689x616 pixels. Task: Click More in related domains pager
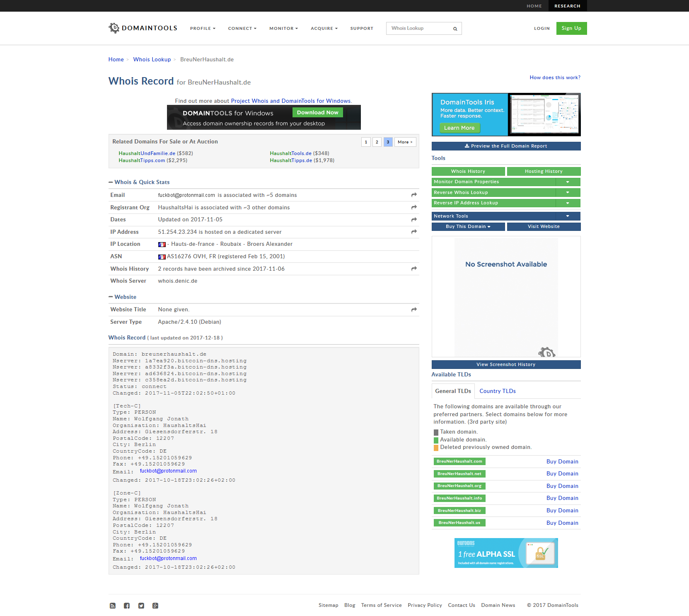point(405,142)
